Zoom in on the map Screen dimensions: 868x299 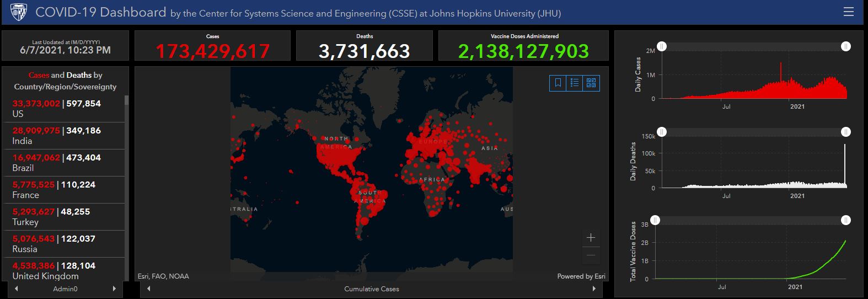591,238
